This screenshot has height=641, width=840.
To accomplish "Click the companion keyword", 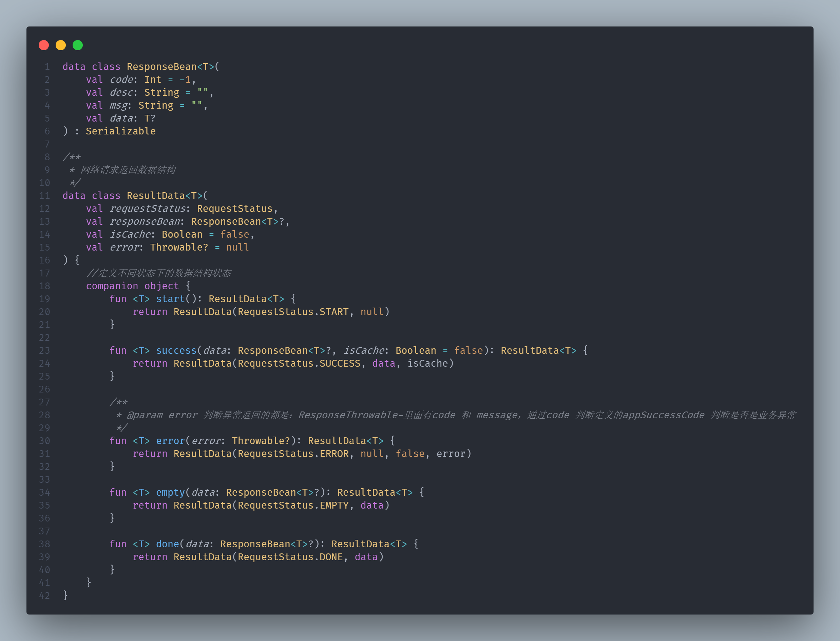I will 112,286.
